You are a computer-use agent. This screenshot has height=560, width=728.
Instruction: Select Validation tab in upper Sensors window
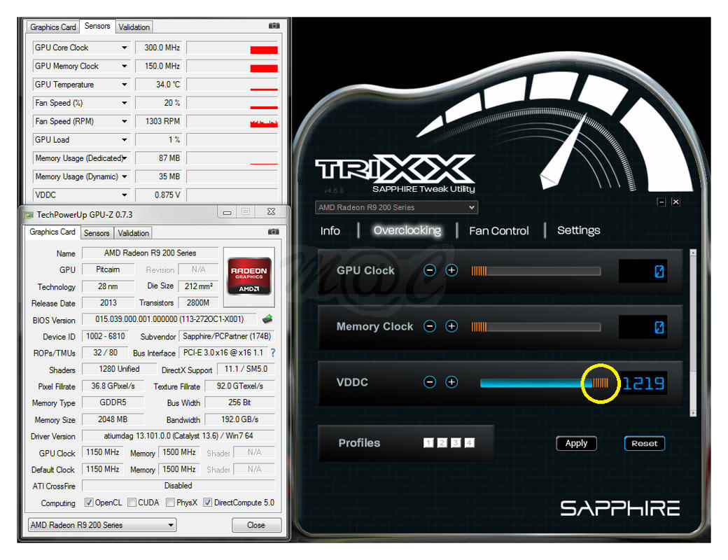[x=134, y=27]
